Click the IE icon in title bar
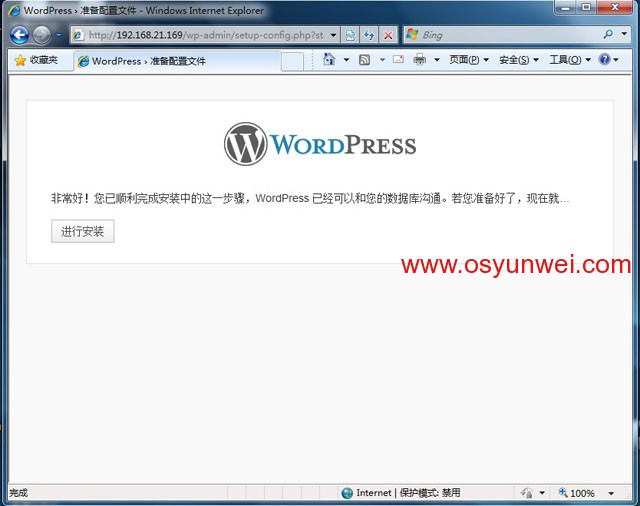Screen dimensions: 640x506 (14, 11)
